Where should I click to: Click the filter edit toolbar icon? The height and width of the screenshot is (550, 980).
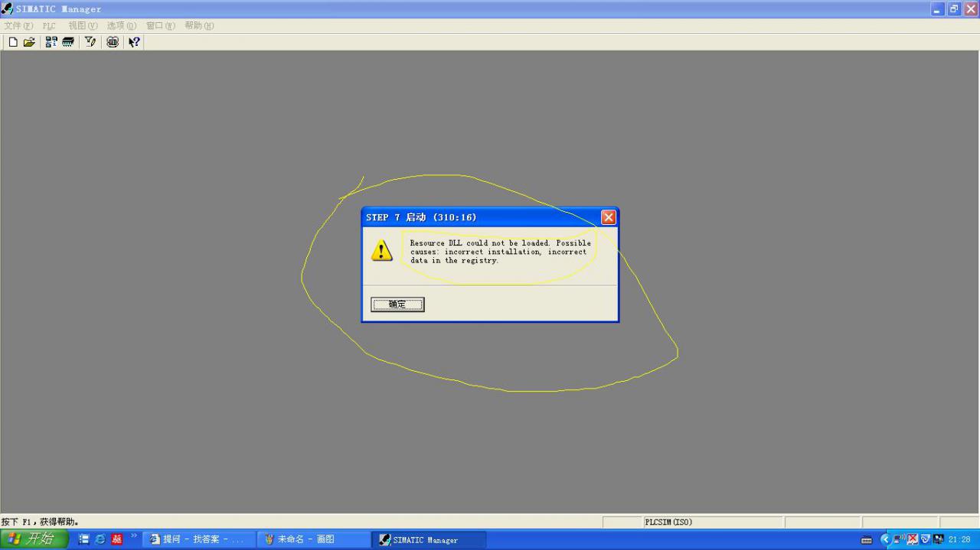(x=90, y=42)
